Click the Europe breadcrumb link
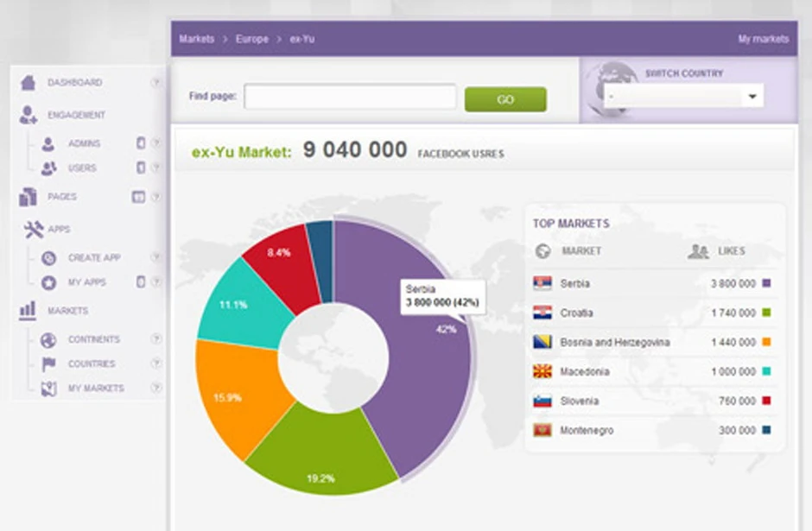812x531 pixels. point(252,40)
